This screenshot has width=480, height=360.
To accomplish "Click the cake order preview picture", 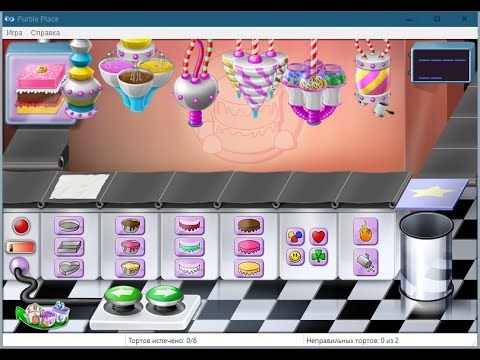I will [41, 88].
